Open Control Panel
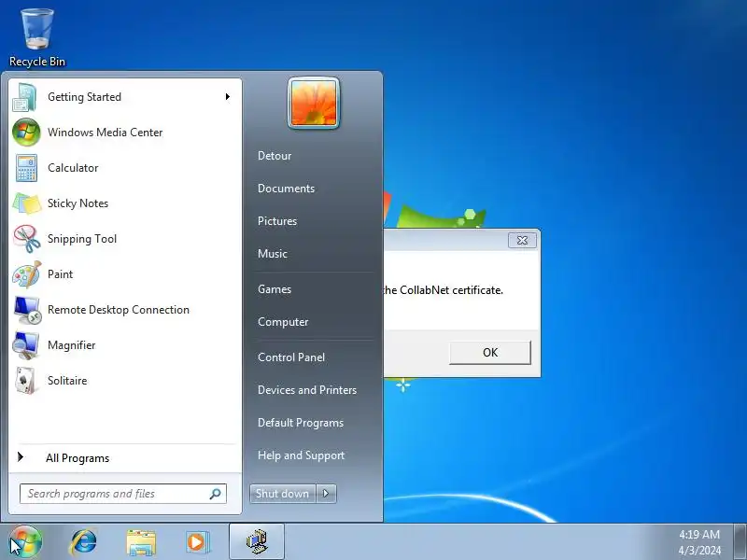 coord(291,357)
